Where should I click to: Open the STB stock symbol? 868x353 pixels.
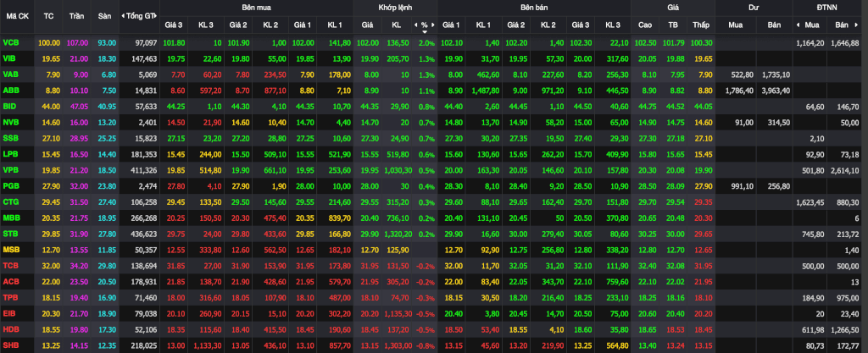coord(10,234)
